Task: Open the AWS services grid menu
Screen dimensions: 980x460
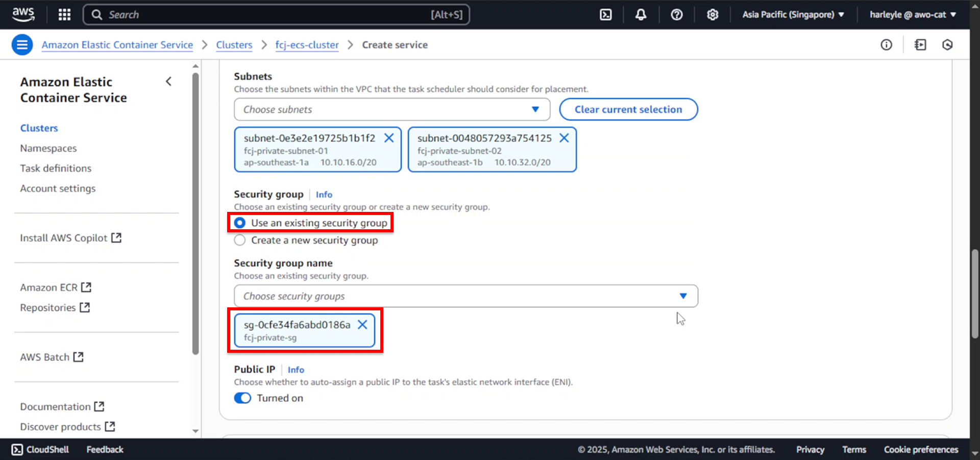Action: tap(64, 14)
